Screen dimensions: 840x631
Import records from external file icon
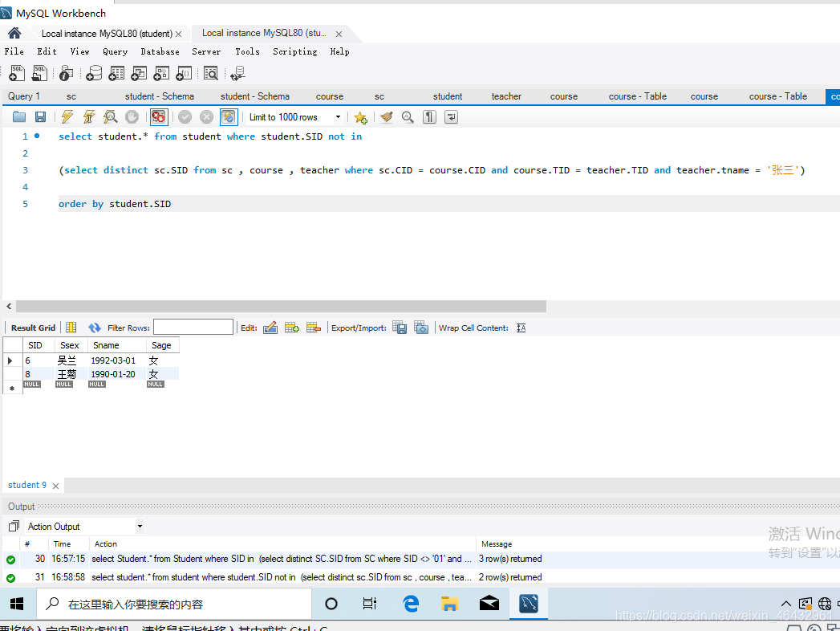tap(422, 328)
